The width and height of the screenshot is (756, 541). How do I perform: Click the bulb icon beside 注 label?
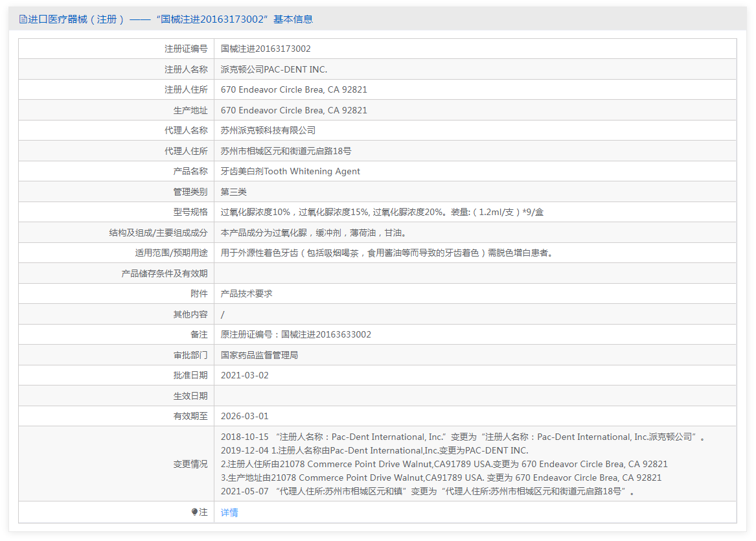coord(194,512)
